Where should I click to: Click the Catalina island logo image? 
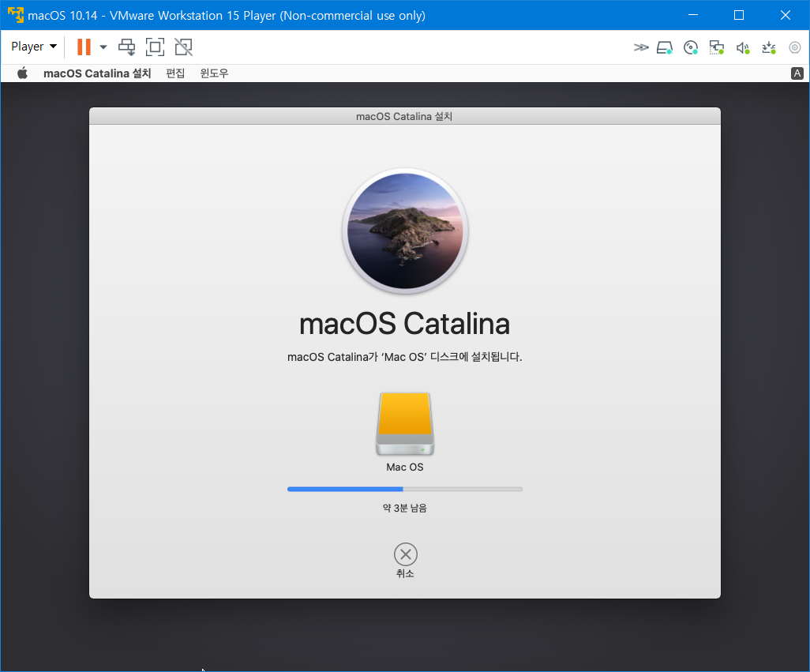point(405,231)
